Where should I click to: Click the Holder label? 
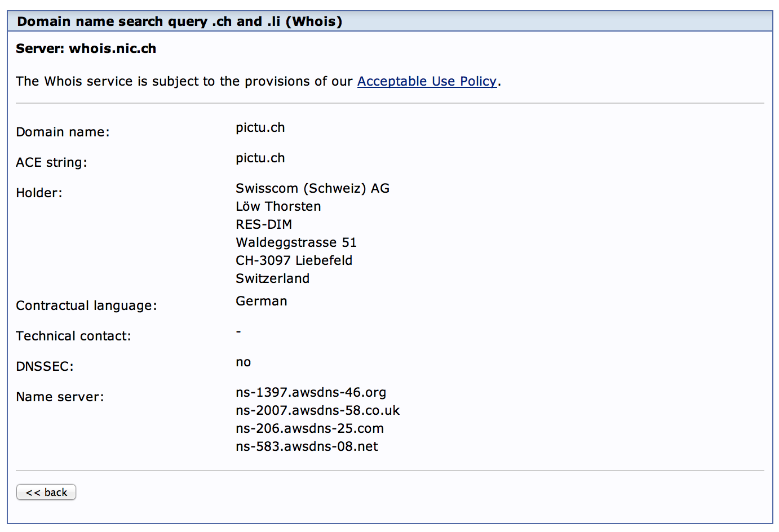click(x=39, y=193)
